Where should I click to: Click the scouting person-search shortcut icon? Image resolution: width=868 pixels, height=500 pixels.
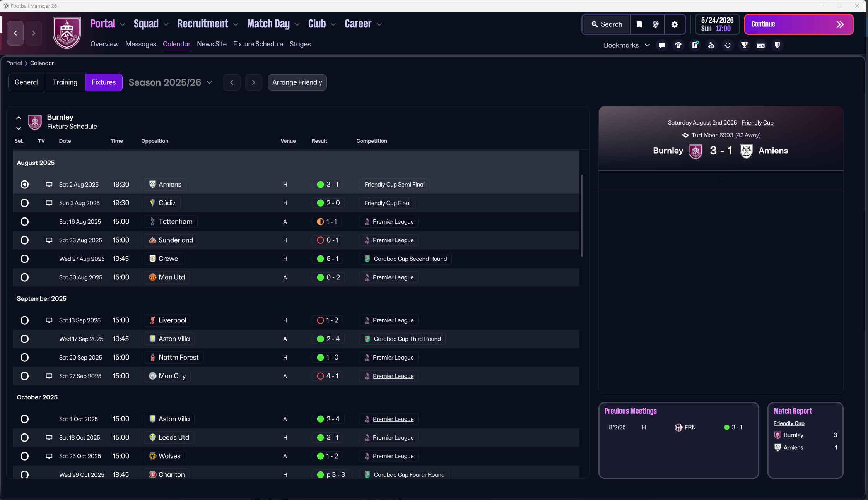point(711,45)
